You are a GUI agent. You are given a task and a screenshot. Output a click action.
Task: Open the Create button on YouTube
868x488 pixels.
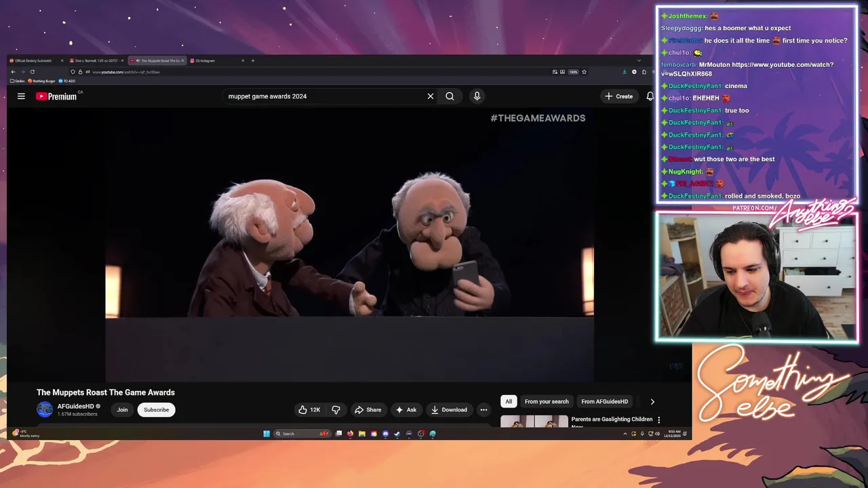pyautogui.click(x=619, y=96)
